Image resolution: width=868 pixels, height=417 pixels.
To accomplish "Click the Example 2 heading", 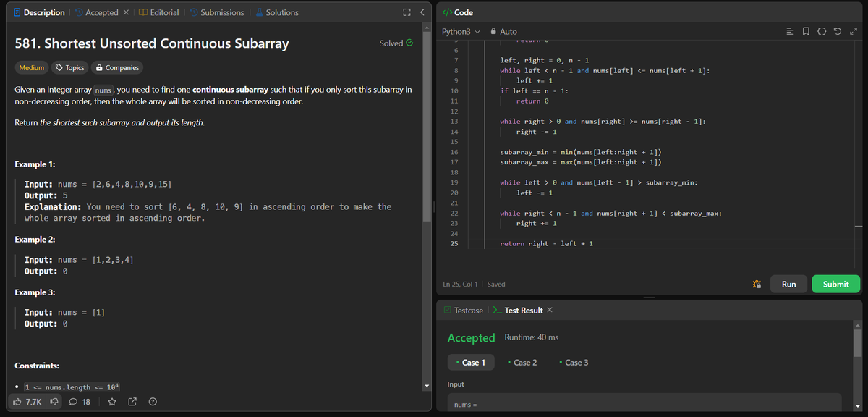I will (x=35, y=240).
